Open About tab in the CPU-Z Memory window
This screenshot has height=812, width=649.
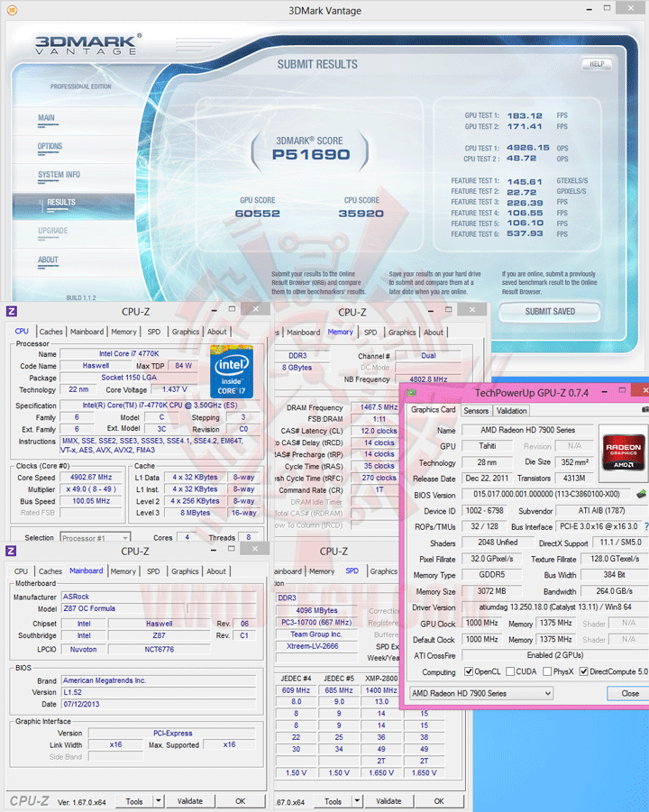(434, 333)
